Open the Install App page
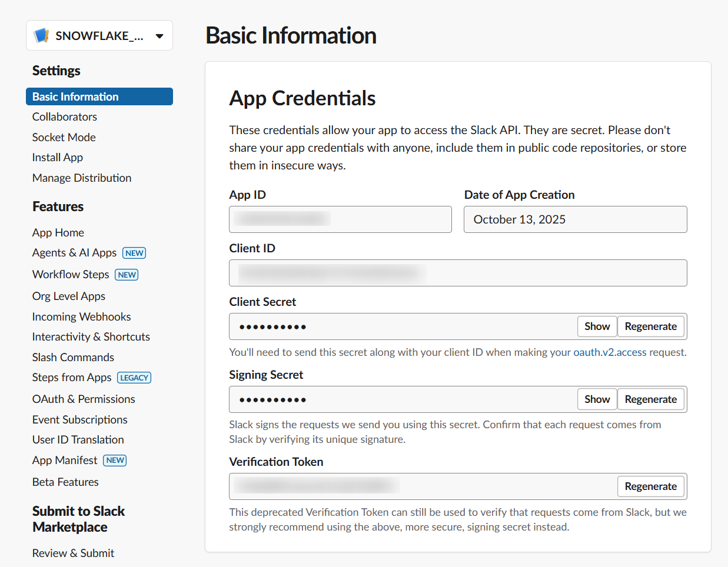 (58, 158)
